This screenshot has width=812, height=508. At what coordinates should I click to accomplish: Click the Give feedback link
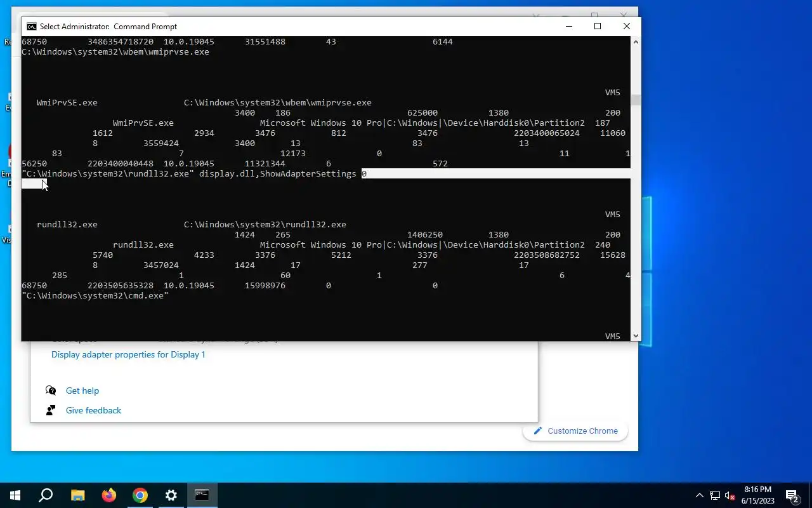[93, 410]
